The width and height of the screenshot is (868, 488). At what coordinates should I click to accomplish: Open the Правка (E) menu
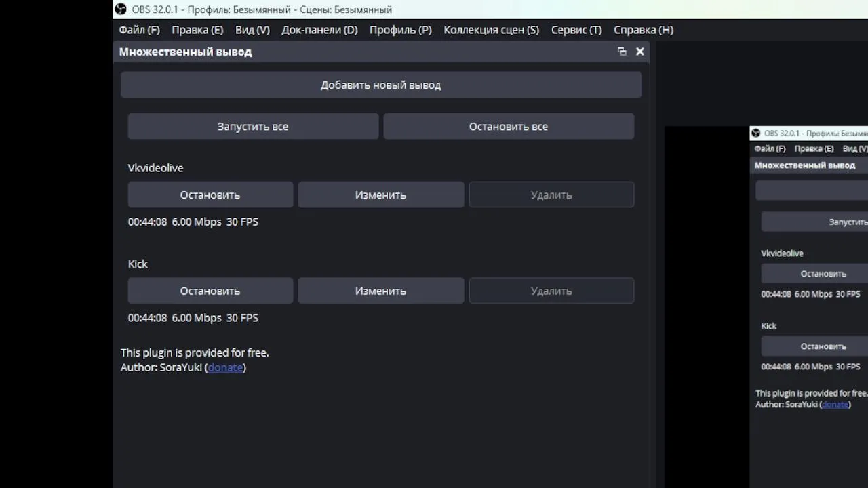pyautogui.click(x=197, y=30)
